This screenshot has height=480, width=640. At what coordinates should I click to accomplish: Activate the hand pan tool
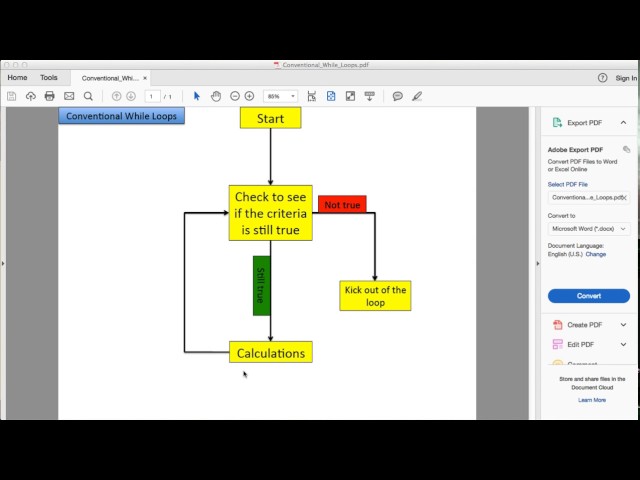216,96
